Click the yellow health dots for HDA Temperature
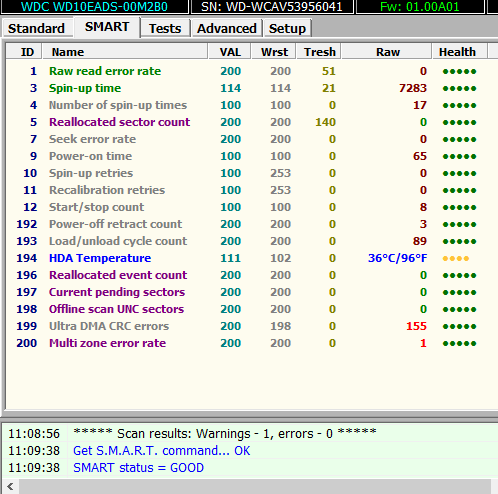The image size is (498, 494). 456,258
